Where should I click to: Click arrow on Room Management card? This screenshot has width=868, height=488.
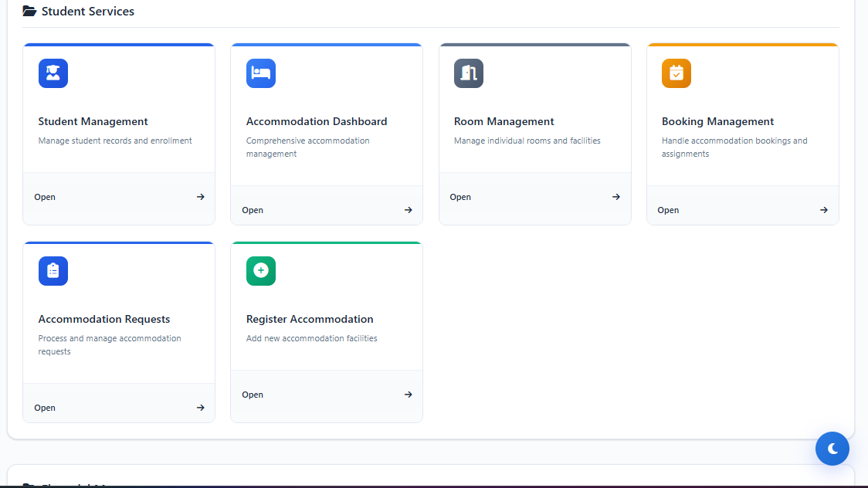pos(616,197)
